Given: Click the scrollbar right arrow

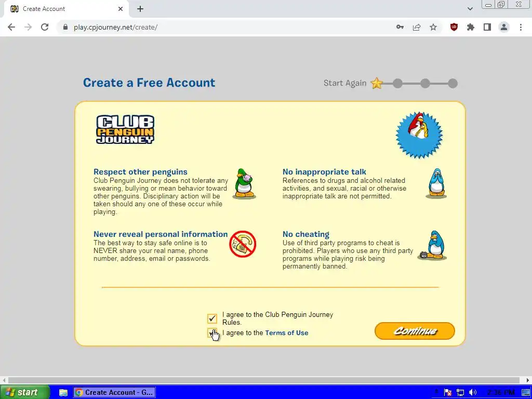Looking at the screenshot, I should (x=528, y=380).
